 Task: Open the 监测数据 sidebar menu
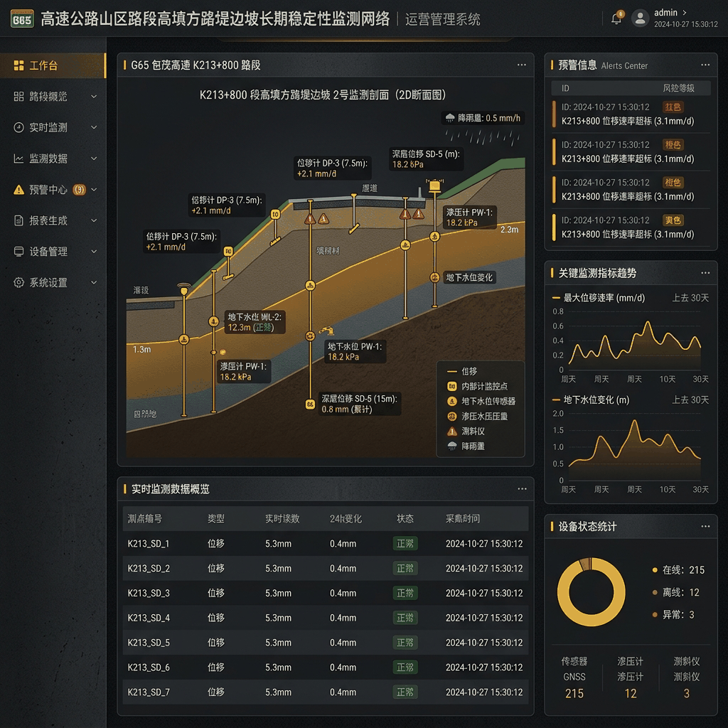click(x=53, y=159)
